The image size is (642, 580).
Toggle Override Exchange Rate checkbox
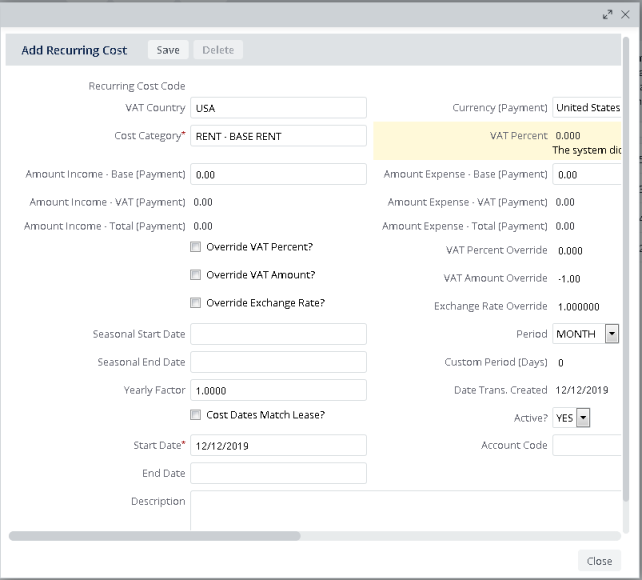pyautogui.click(x=196, y=303)
